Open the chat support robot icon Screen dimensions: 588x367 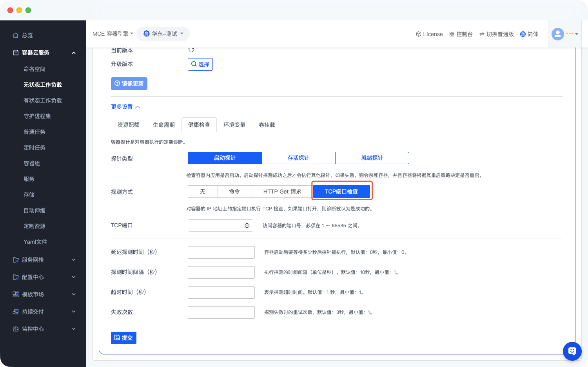click(x=572, y=351)
